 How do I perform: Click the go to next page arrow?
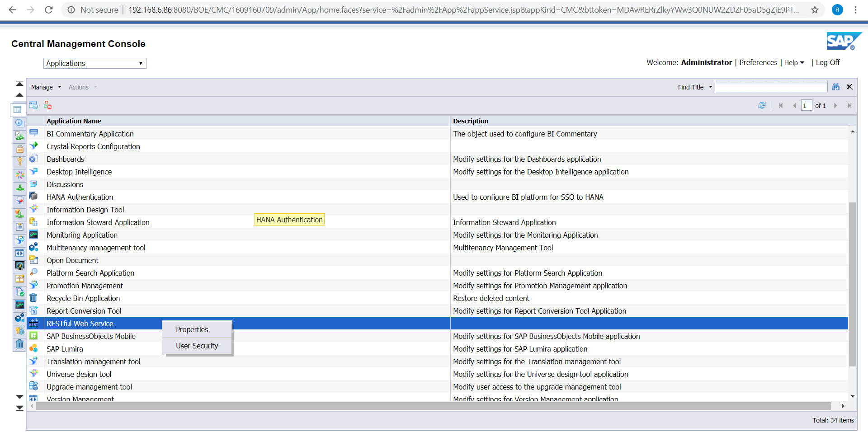tap(835, 106)
